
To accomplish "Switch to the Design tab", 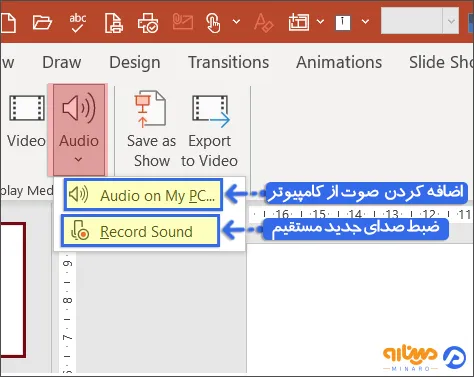I will point(135,62).
